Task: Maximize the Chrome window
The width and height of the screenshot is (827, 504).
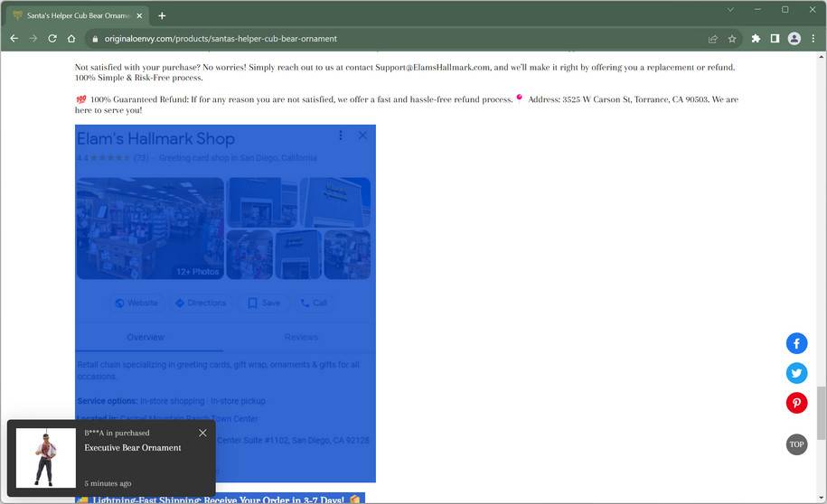Action: coord(785,10)
